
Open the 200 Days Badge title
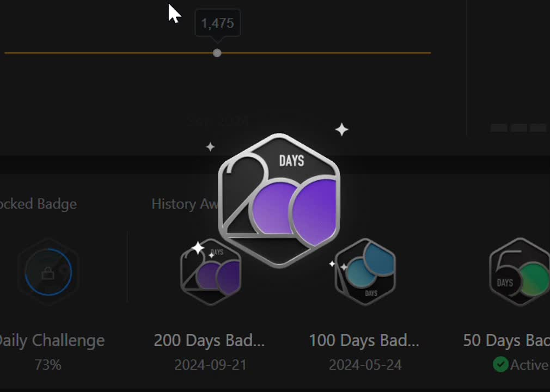tap(209, 340)
